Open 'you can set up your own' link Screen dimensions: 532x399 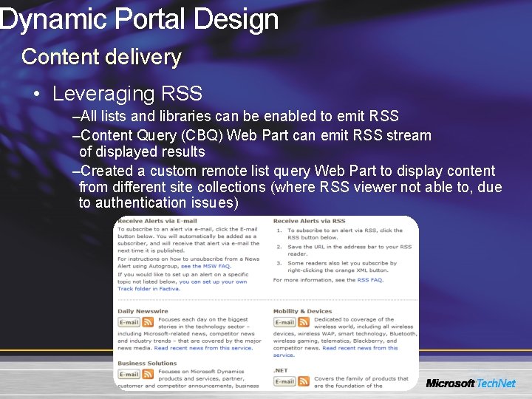[213, 282]
